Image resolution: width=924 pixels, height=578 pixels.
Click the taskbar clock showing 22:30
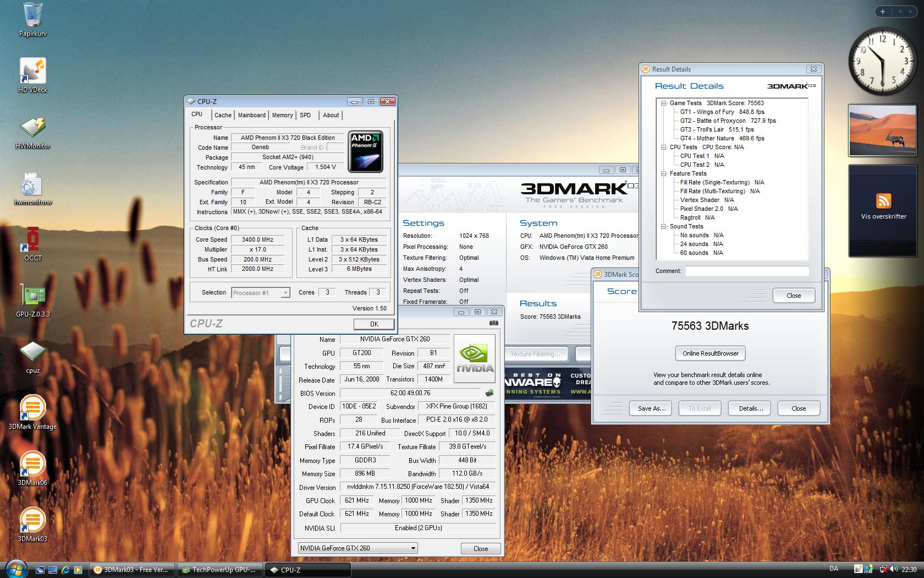pyautogui.click(x=909, y=569)
